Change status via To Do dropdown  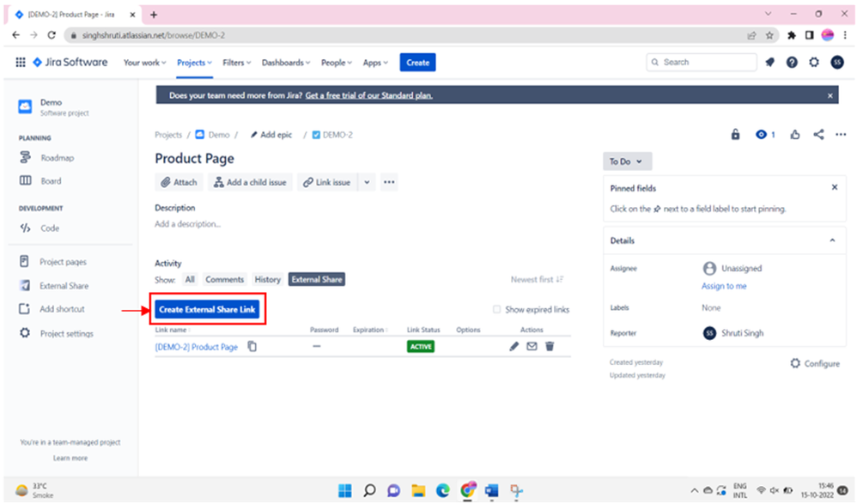(627, 161)
